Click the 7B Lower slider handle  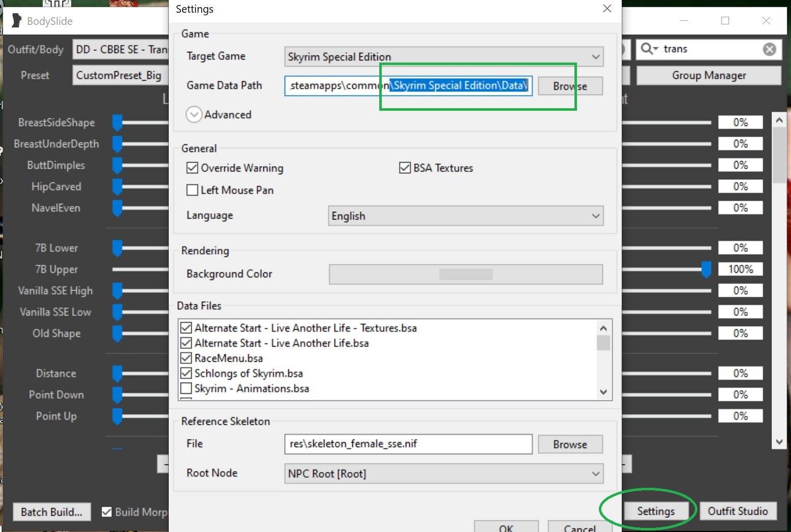[117, 248]
